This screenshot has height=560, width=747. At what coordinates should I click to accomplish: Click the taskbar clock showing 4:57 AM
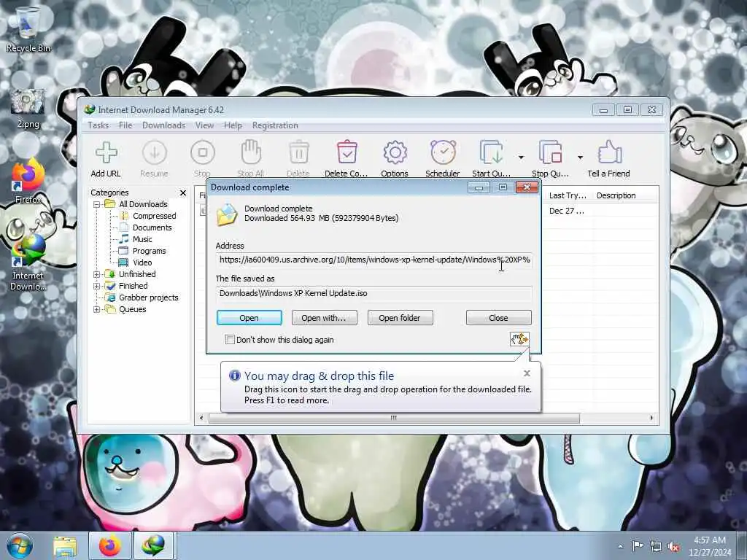point(709,546)
